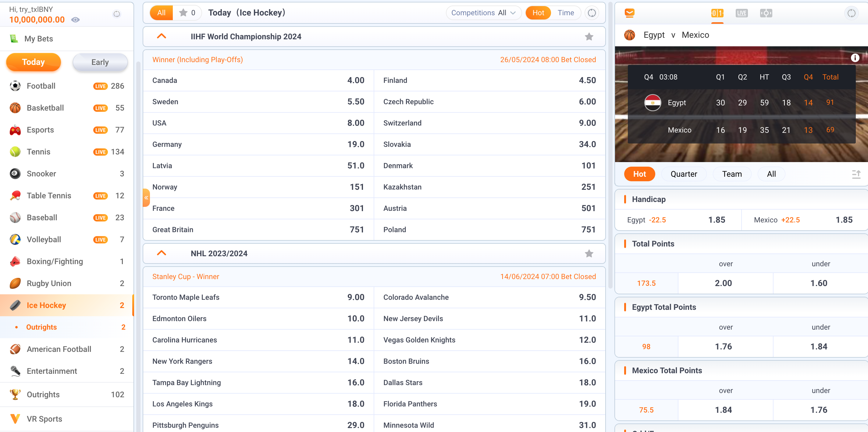Collapse all markets with the sort arrow icon
The width and height of the screenshot is (868, 432).
856,174
